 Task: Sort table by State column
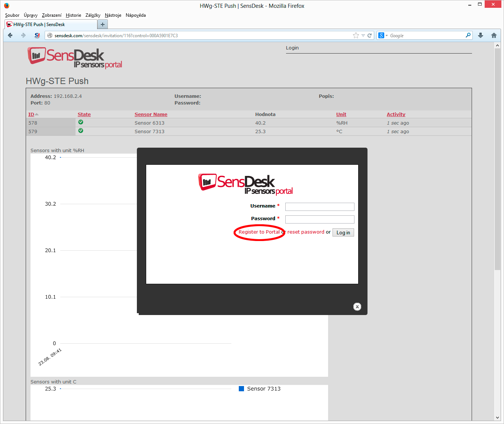(84, 114)
